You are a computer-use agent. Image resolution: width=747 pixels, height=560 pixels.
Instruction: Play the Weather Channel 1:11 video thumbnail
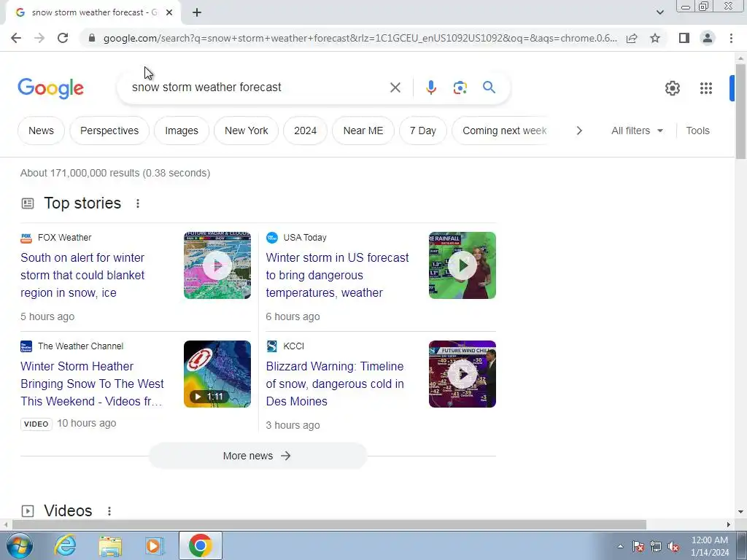pyautogui.click(x=217, y=374)
